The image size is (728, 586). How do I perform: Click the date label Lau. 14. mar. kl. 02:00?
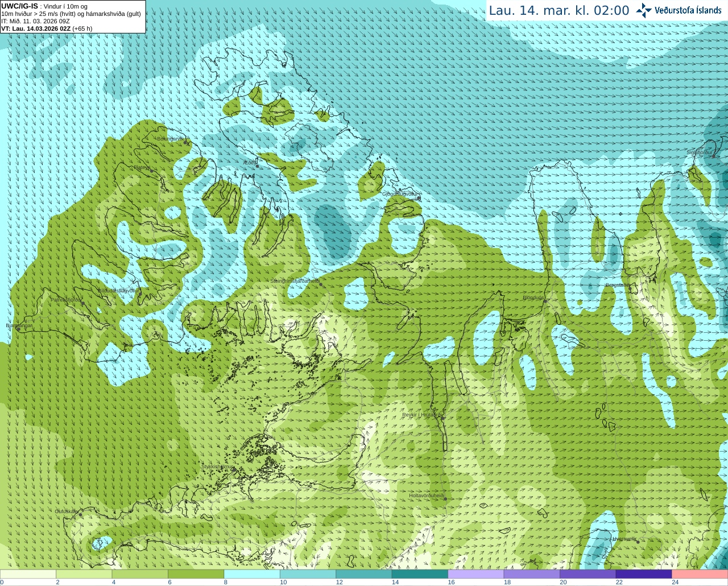point(559,10)
